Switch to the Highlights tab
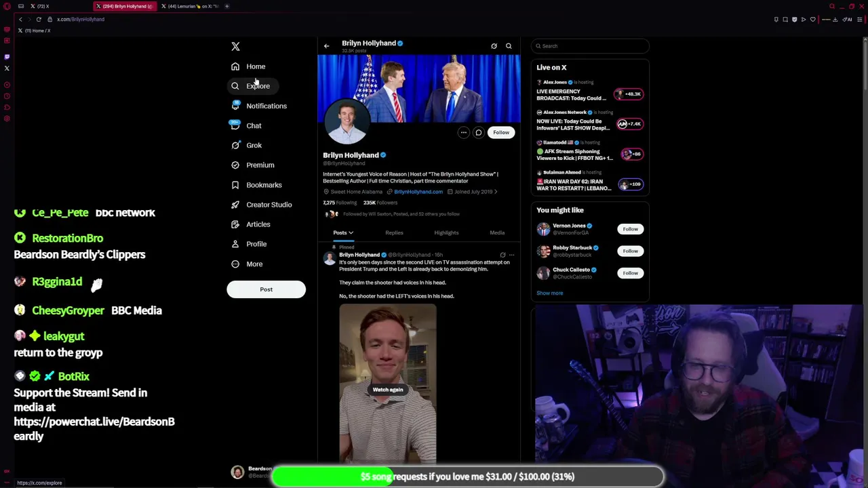The height and width of the screenshot is (488, 868). (446, 232)
